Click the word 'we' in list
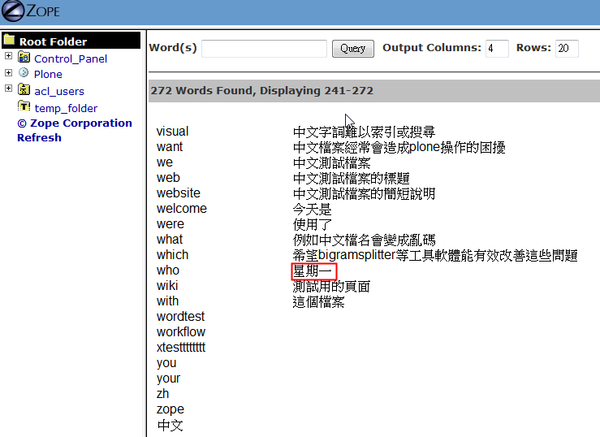The image size is (600, 437). tap(165, 162)
